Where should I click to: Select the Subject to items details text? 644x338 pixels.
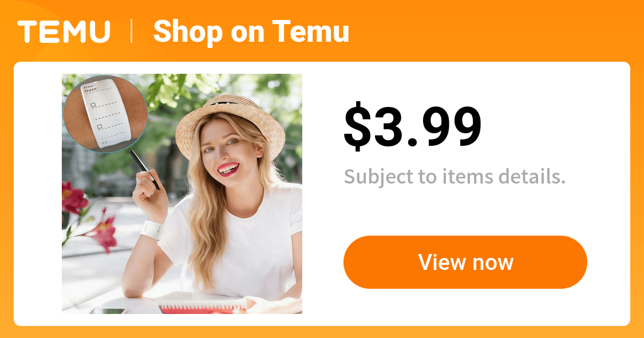(455, 177)
